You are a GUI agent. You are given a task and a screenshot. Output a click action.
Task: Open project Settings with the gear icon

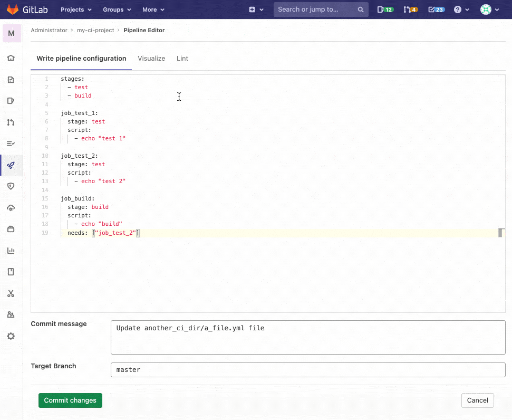(11, 336)
